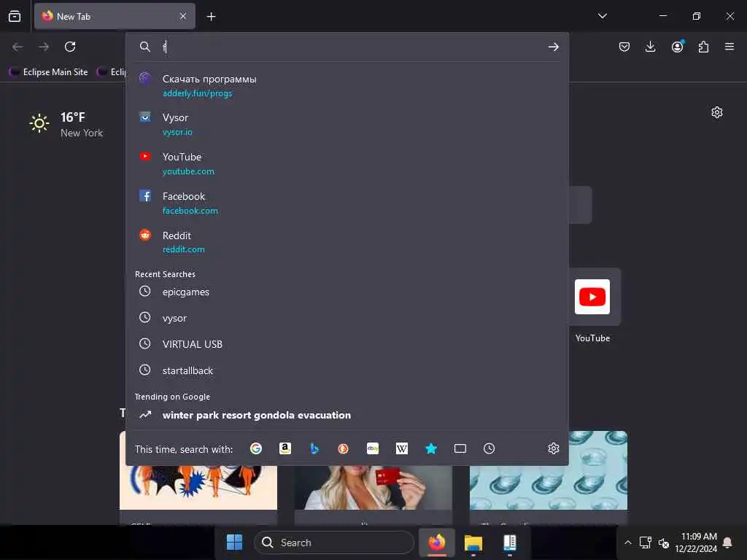747x560 pixels.
Task: Search with DuckDuckGo engine icon
Action: pyautogui.click(x=343, y=448)
